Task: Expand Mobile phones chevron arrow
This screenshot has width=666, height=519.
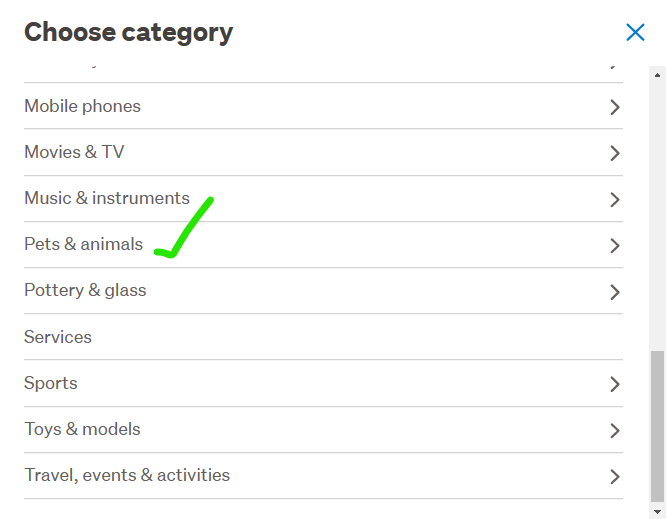Action: 615,107
